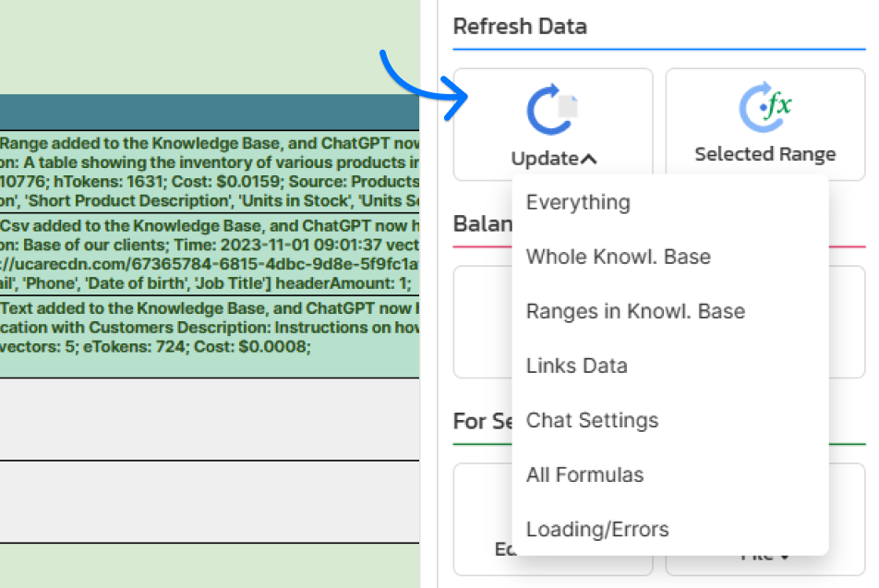This screenshot has height=588, width=879.
Task: Click the 'Text added to the Knowledge Base' line
Action: click(x=210, y=307)
